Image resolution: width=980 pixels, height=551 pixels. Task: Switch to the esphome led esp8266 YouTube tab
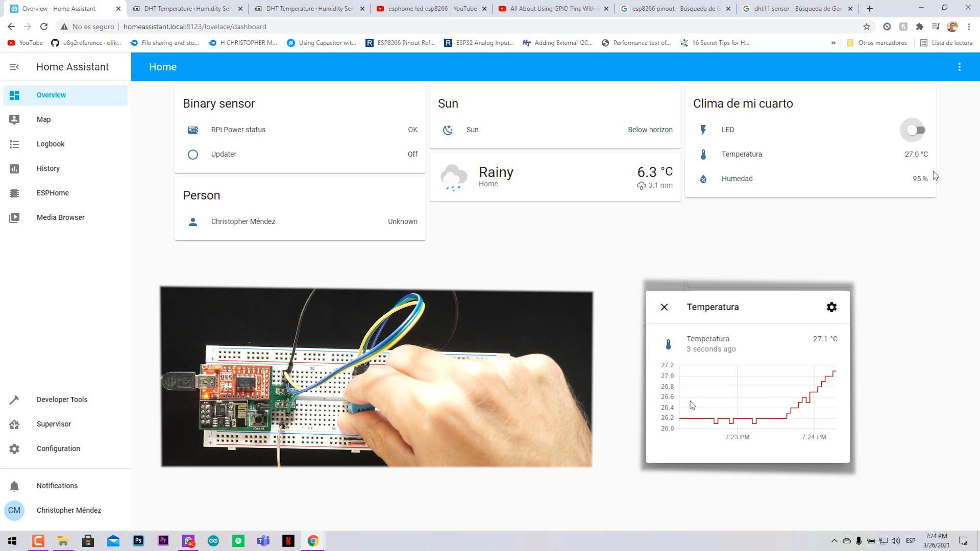point(432,9)
